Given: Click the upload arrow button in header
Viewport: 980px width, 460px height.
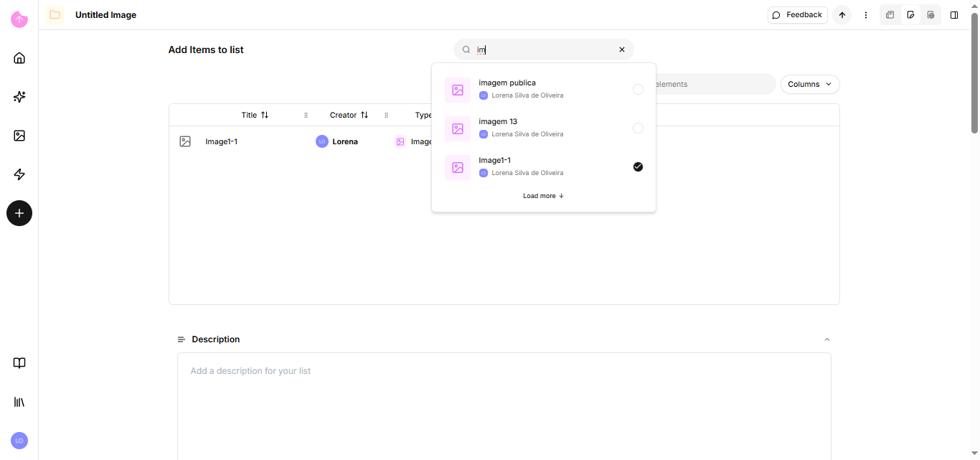Looking at the screenshot, I should coord(842,15).
